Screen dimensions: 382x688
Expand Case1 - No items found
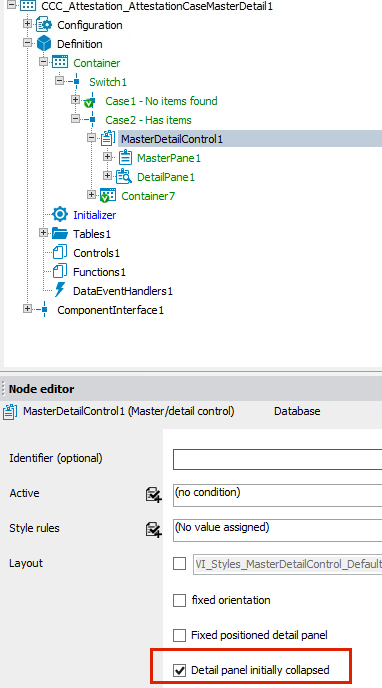(x=75, y=100)
